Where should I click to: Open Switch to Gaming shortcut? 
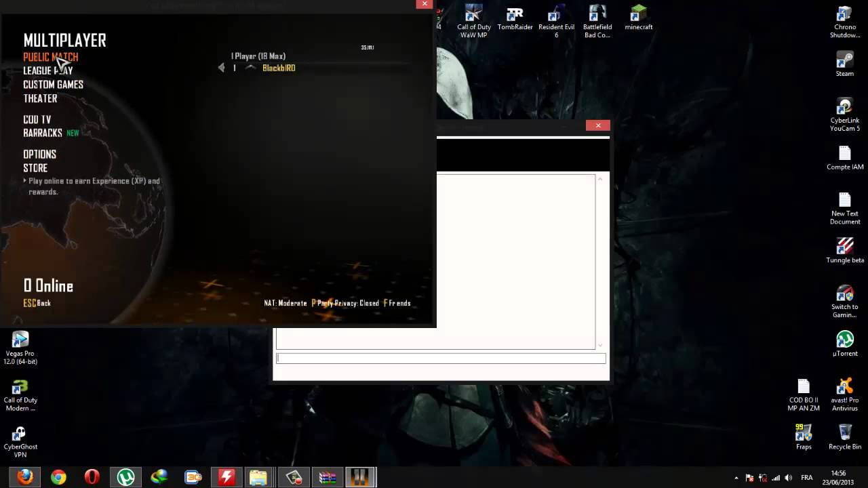844,301
